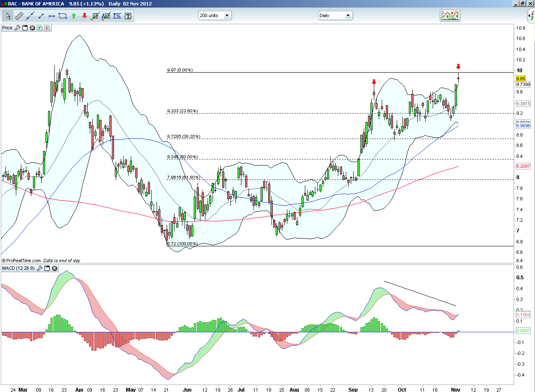The height and width of the screenshot is (392, 535).
Task: Click the Price panel label
Action: tap(7, 28)
